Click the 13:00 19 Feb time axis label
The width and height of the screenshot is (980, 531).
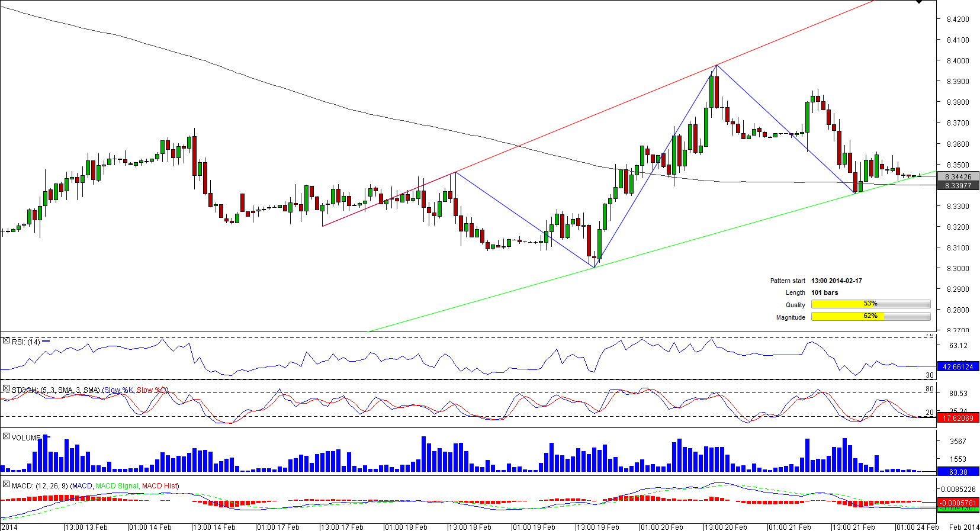pos(598,527)
